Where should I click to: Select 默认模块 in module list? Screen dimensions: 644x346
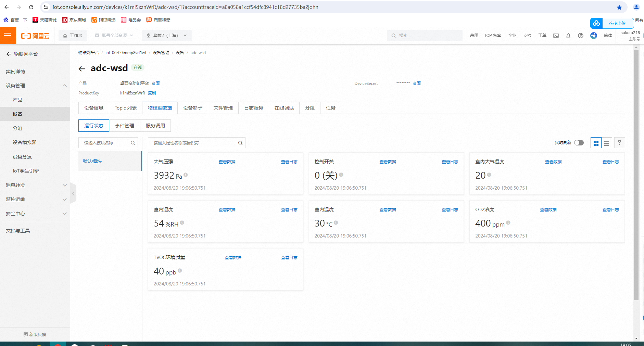(x=110, y=161)
